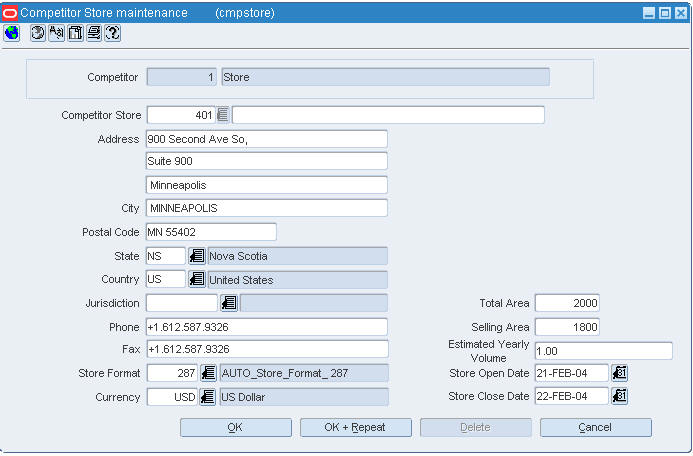
Task: Open list of values for Country
Action: 197,279
